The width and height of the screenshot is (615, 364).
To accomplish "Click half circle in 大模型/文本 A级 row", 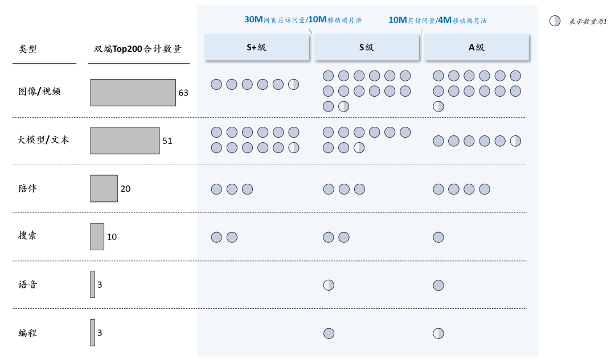I will pyautogui.click(x=515, y=140).
